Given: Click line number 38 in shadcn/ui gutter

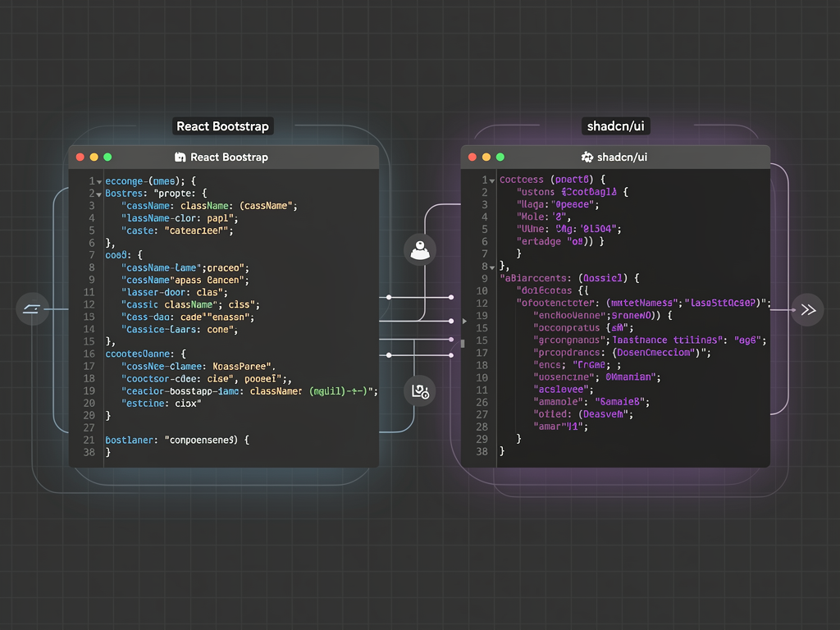Looking at the screenshot, I should point(482,452).
